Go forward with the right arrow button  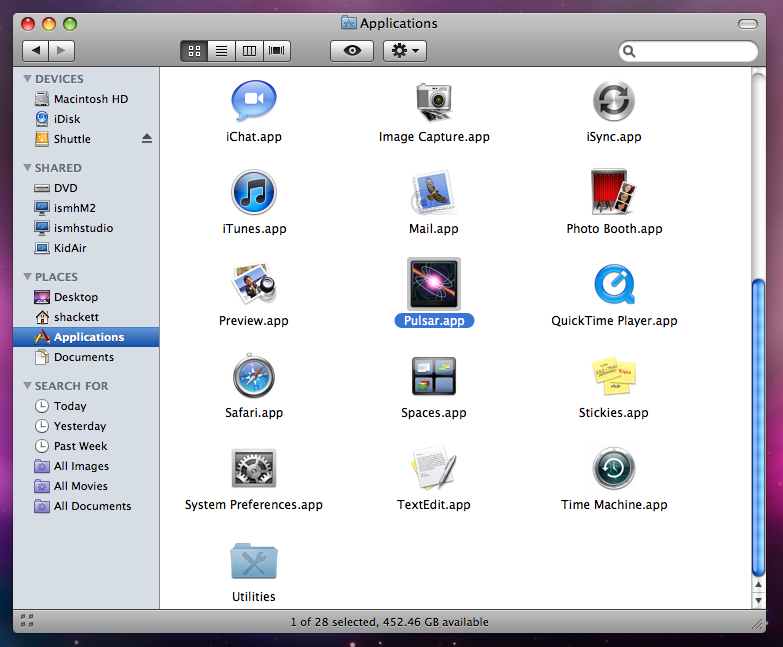(x=61, y=50)
